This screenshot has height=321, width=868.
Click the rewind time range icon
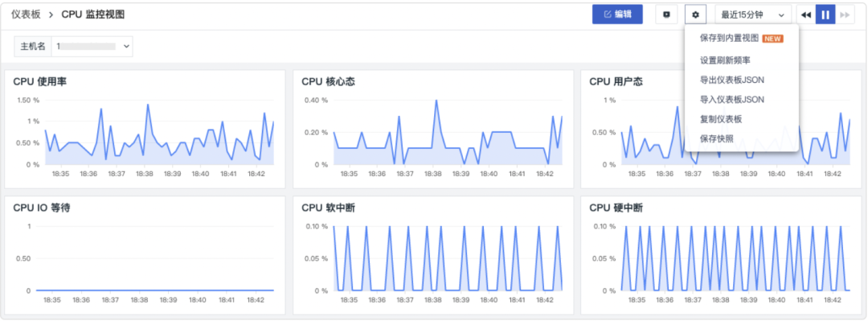point(806,15)
